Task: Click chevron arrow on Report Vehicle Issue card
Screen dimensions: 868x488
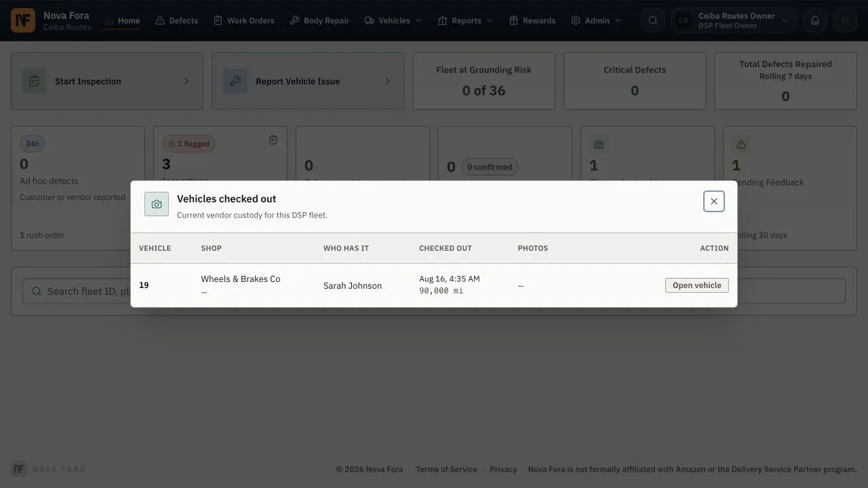Action: [387, 81]
